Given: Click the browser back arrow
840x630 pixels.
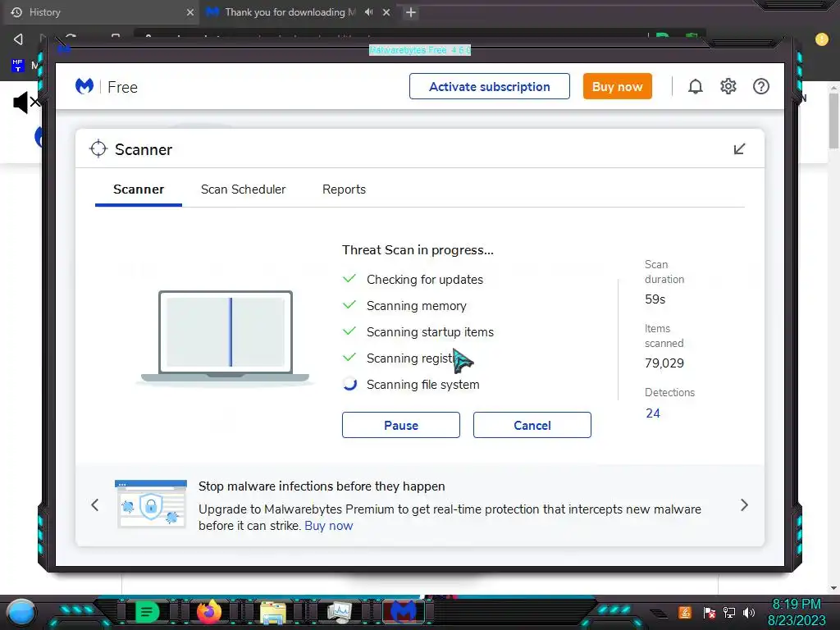Looking at the screenshot, I should coord(18,39).
